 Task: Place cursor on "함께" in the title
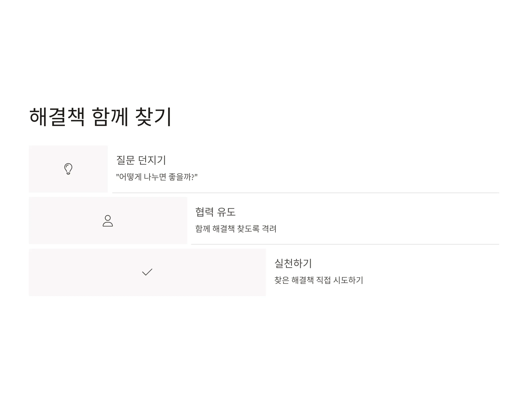click(x=110, y=117)
